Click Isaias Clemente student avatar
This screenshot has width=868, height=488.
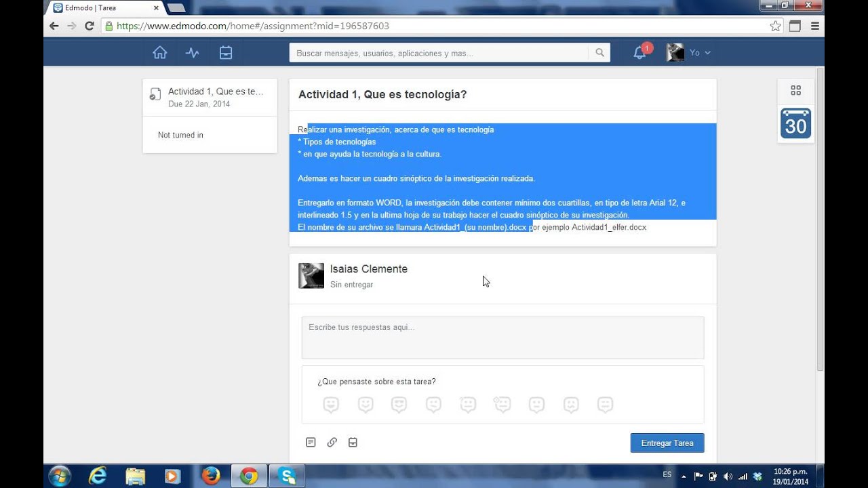pyautogui.click(x=311, y=276)
